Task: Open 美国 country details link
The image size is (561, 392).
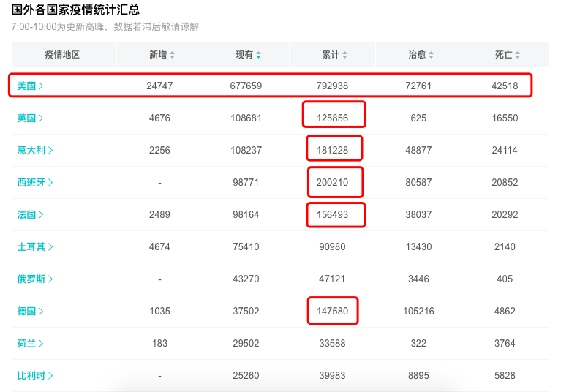Action: point(31,86)
